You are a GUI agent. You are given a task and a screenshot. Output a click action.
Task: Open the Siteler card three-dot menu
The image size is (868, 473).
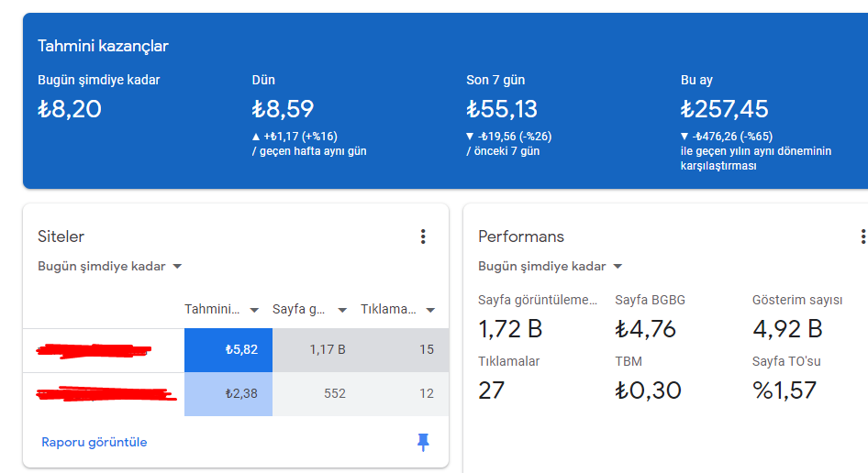pyautogui.click(x=423, y=236)
